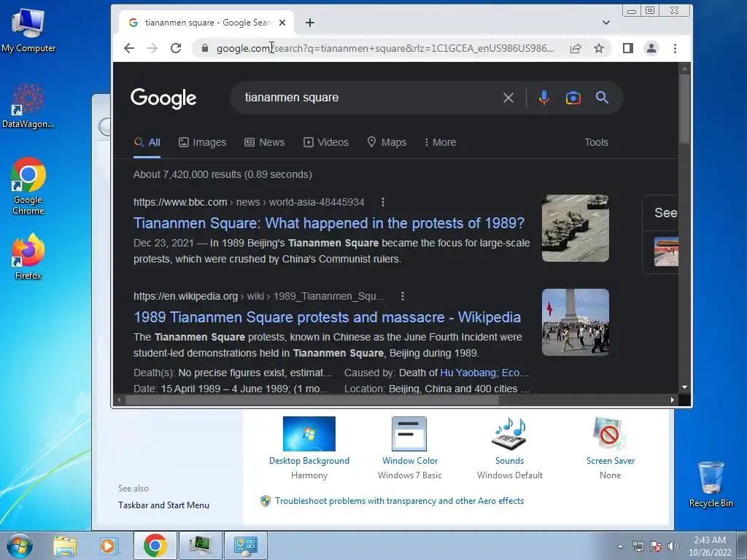
Task: Open the BBC Tiananmen Square result link
Action: click(329, 223)
